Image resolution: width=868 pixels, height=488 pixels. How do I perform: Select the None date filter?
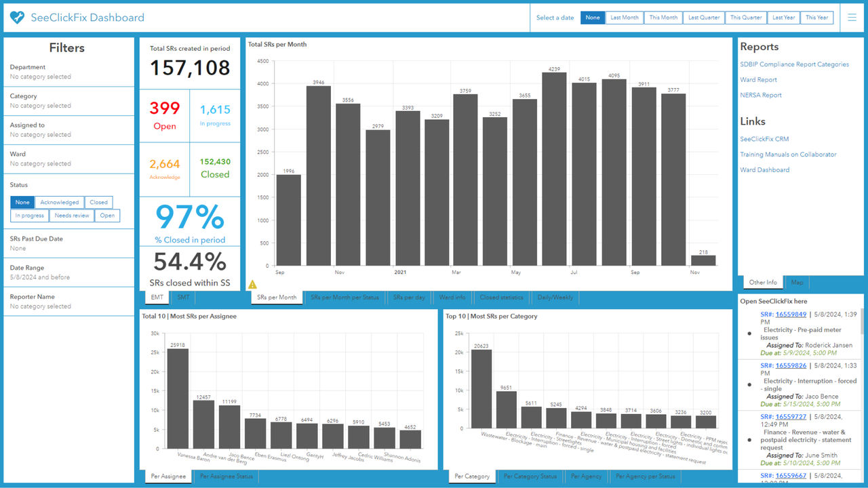(x=593, y=18)
